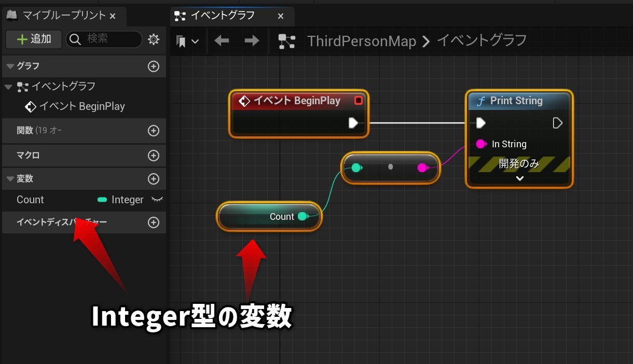Open ThirdPersonMap from the breadcrumb
The width and height of the screenshot is (633, 364).
tap(362, 40)
